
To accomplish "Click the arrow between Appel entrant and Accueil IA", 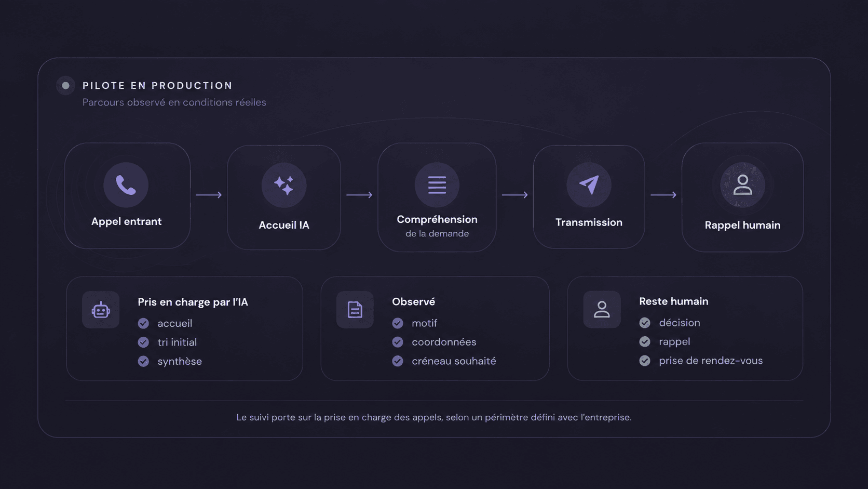I will 209,195.
